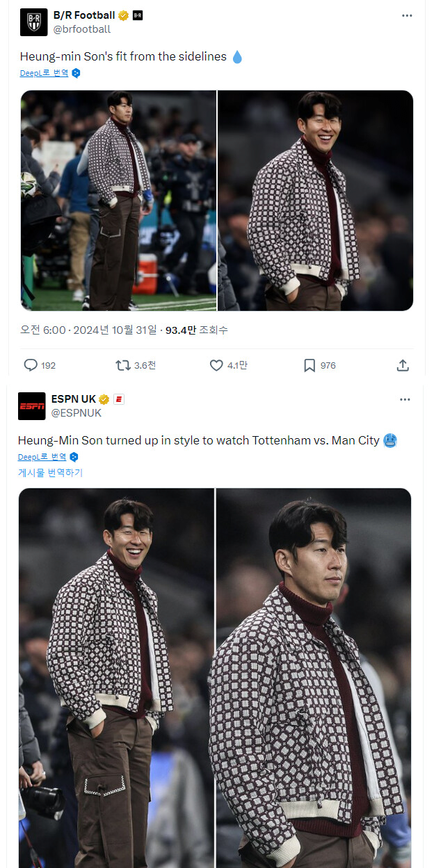Open more options on ESPN UK tweet
Screen dimensions: 434x868
tap(405, 399)
